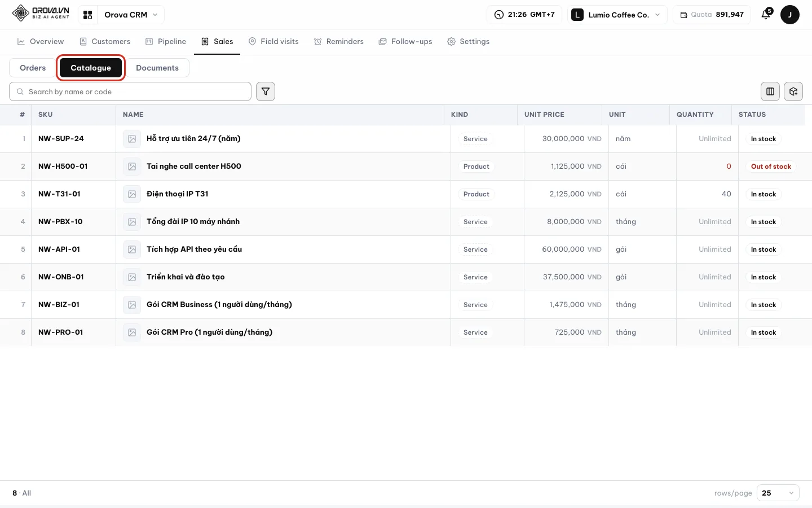Image resolution: width=812 pixels, height=508 pixels.
Task: Click the Quota 891,947 indicator
Action: point(712,15)
